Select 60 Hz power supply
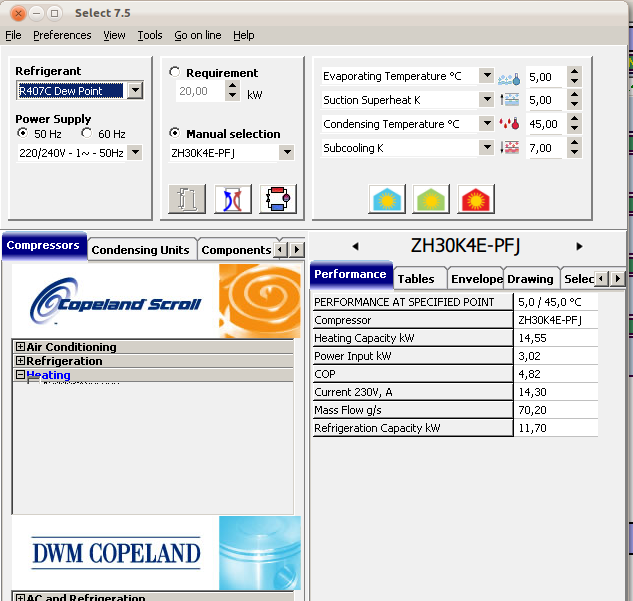The image size is (633, 601). click(87, 134)
